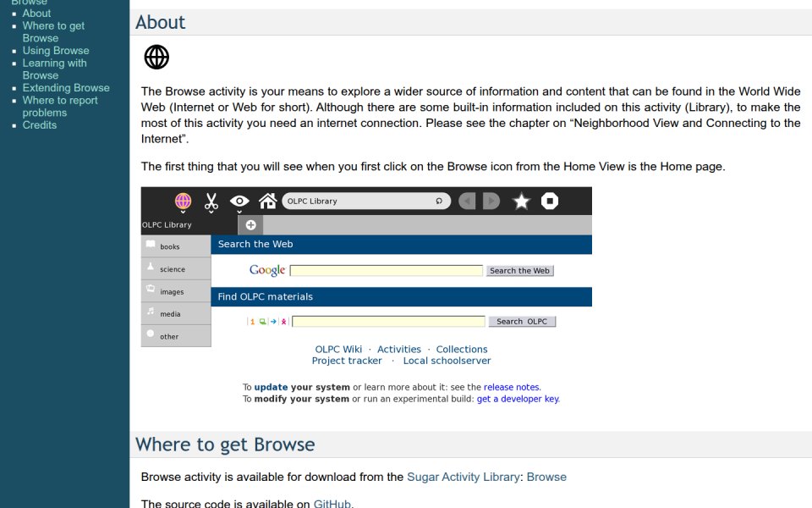Click the About section heading
Image resolution: width=812 pixels, height=508 pixels.
click(160, 22)
